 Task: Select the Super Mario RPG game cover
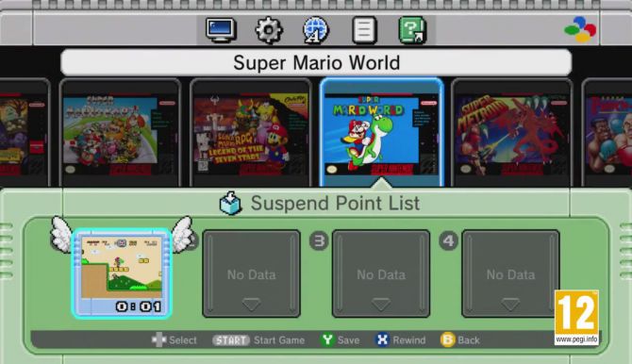[250, 134]
